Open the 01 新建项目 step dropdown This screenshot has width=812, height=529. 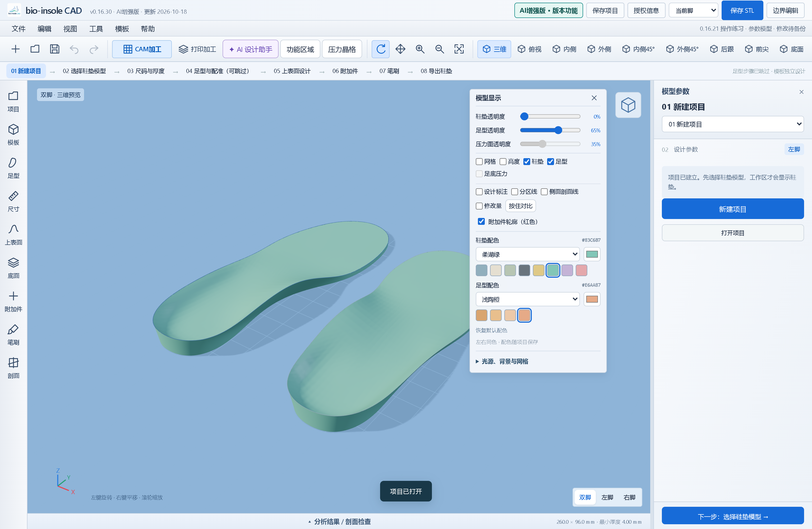(x=732, y=124)
